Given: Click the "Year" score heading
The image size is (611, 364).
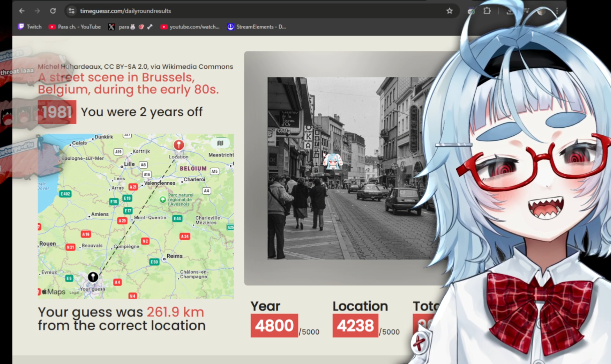Looking at the screenshot, I should (265, 306).
